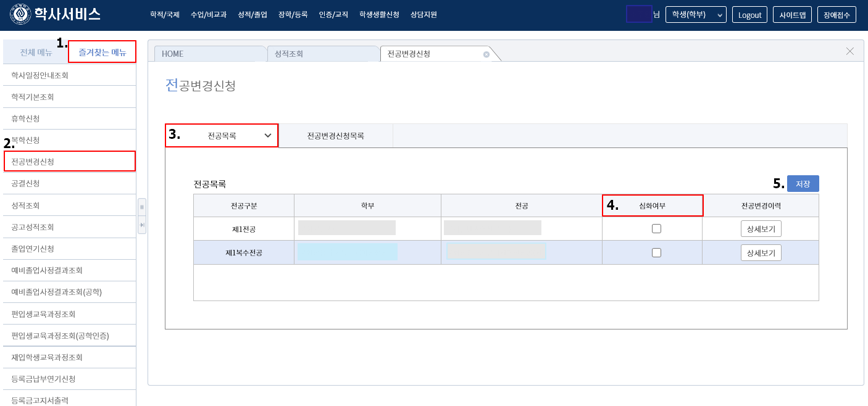Click the 저장 save button

point(803,184)
